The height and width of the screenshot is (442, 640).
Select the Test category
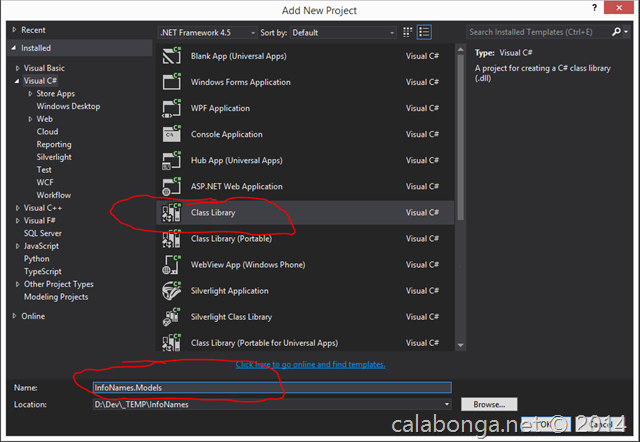(x=44, y=170)
